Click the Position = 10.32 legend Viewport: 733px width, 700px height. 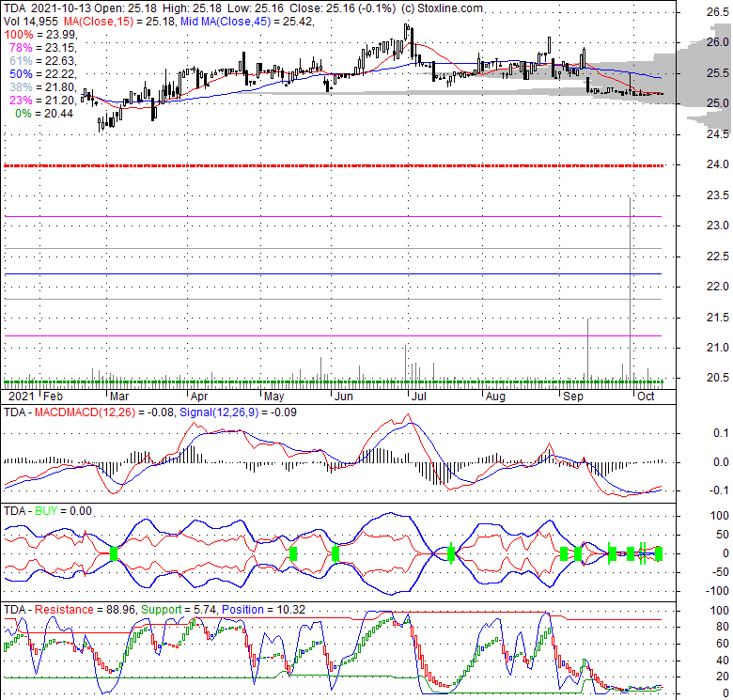pyautogui.click(x=263, y=610)
